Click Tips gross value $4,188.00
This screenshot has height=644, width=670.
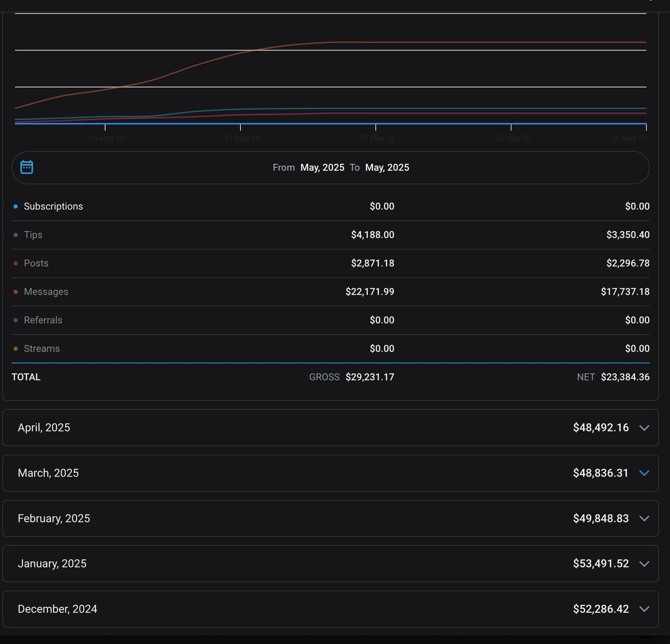click(373, 235)
